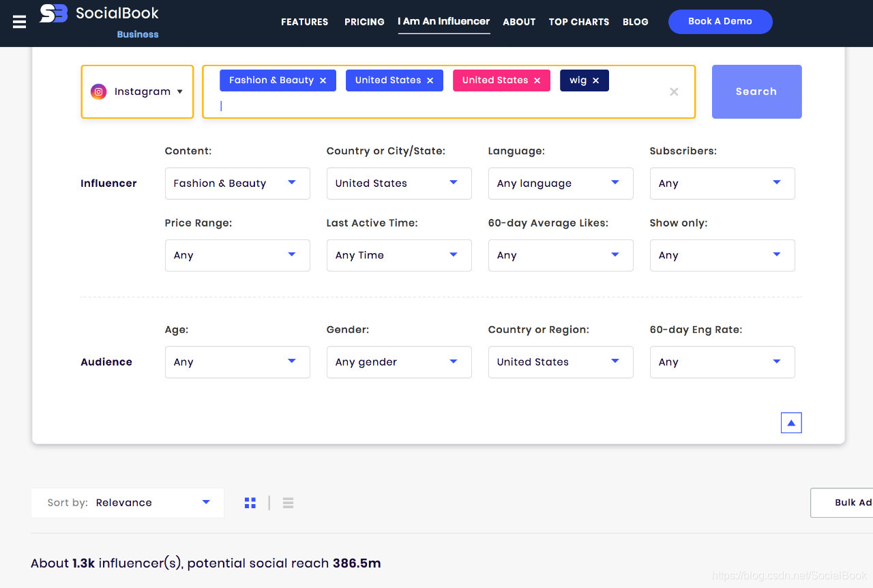The image size is (873, 588).
Task: Switch to list view layout
Action: coord(288,503)
